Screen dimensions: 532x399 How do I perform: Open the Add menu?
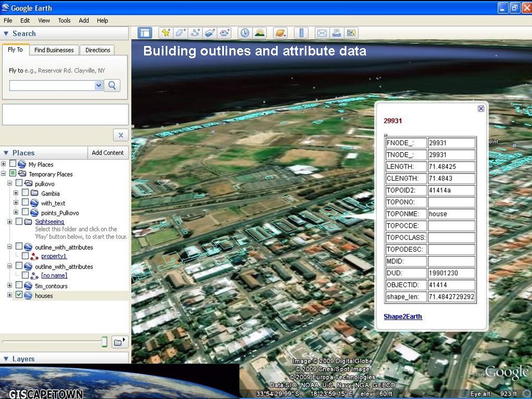(84, 21)
